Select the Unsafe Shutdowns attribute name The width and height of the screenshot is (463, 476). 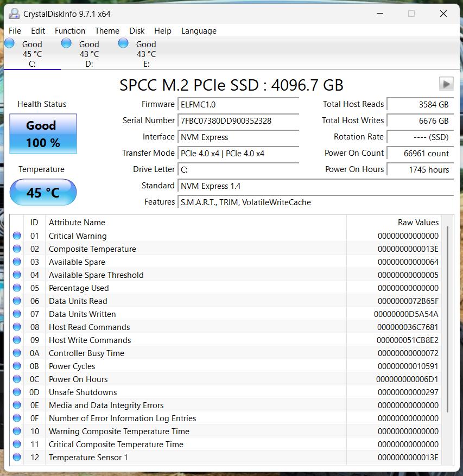(83, 392)
